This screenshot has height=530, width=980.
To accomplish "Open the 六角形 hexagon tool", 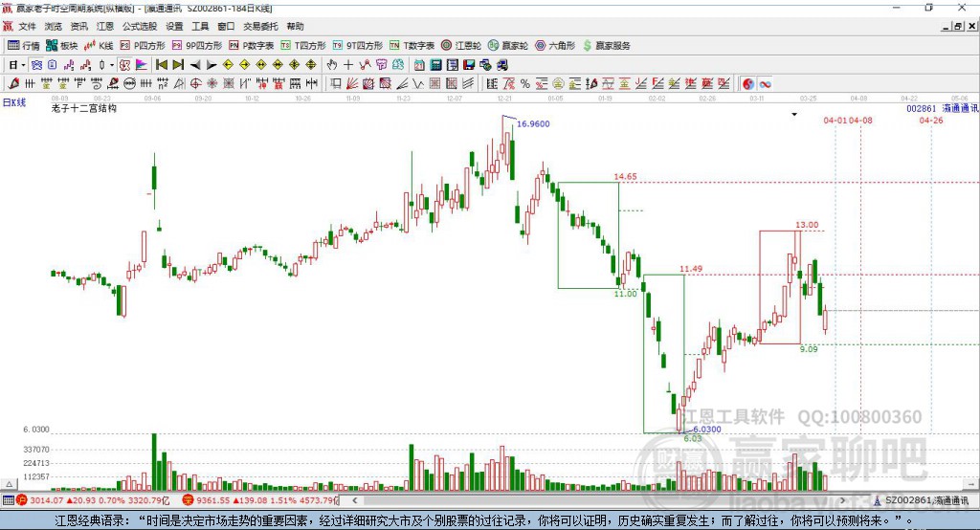I will [x=555, y=46].
